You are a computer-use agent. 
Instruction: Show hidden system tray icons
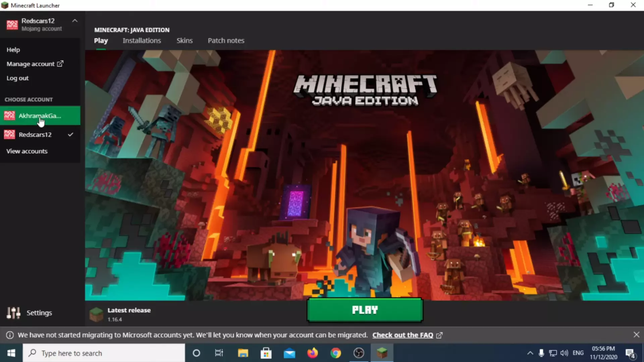tap(530, 353)
